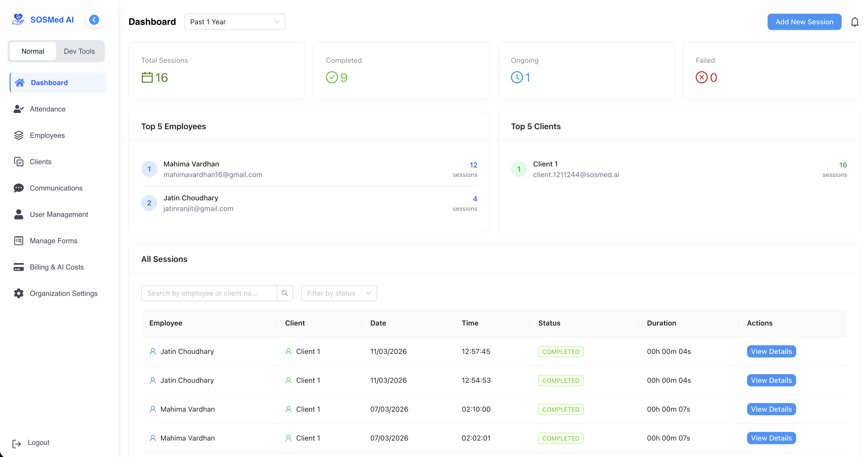
Task: Open Employees via the layers icon
Action: [18, 135]
